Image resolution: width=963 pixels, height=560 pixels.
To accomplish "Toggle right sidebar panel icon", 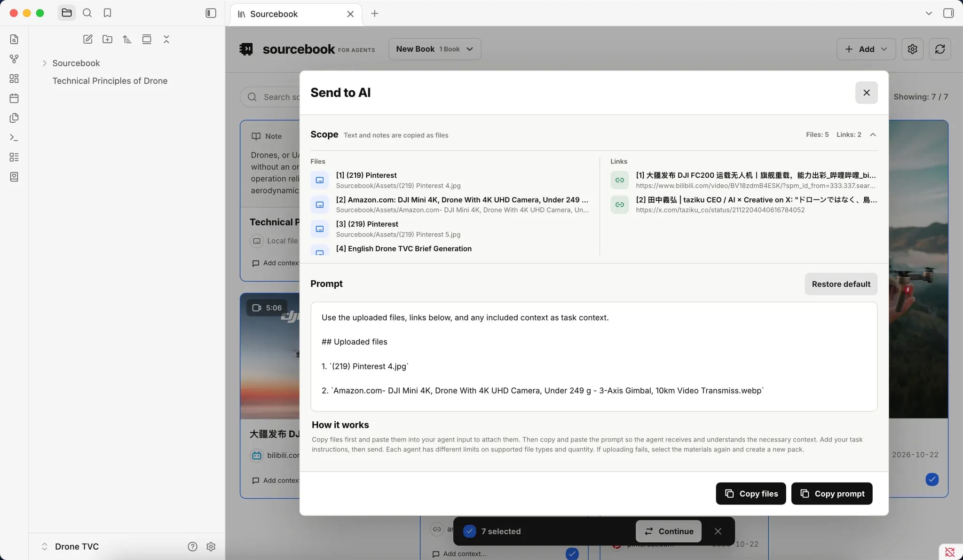I will click(x=948, y=13).
